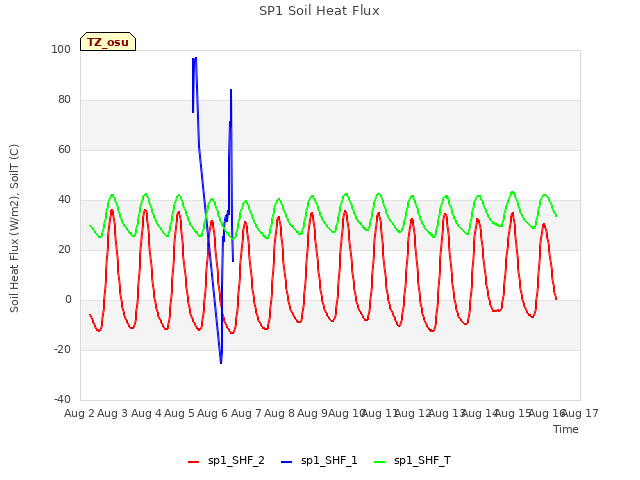This screenshot has height=480, width=640.
Task: Click the Aug 2 x-axis label
Action: tap(79, 413)
